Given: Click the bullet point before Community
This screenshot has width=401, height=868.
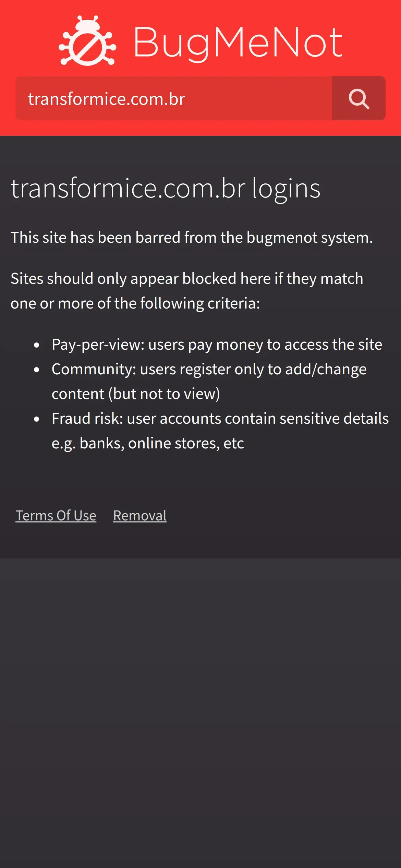Looking at the screenshot, I should pos(37,370).
